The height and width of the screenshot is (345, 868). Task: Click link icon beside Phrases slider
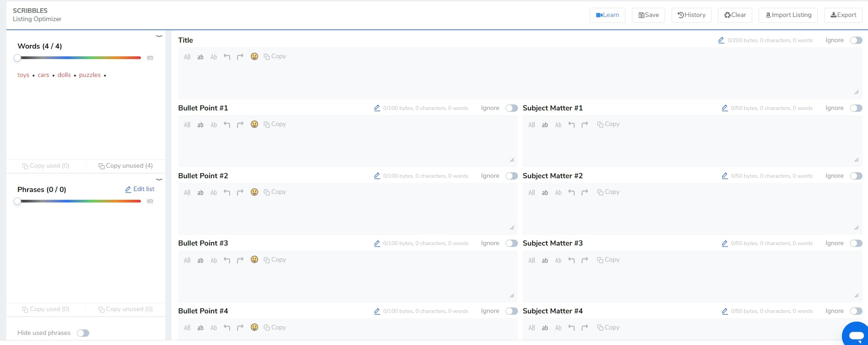tap(150, 201)
